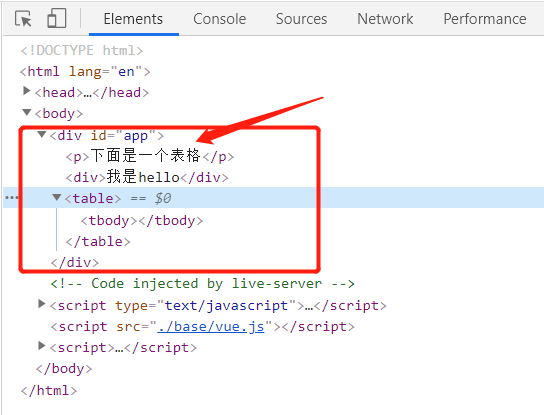Toggle the device toolbar icon
The width and height of the screenshot is (544, 415).
(57, 18)
